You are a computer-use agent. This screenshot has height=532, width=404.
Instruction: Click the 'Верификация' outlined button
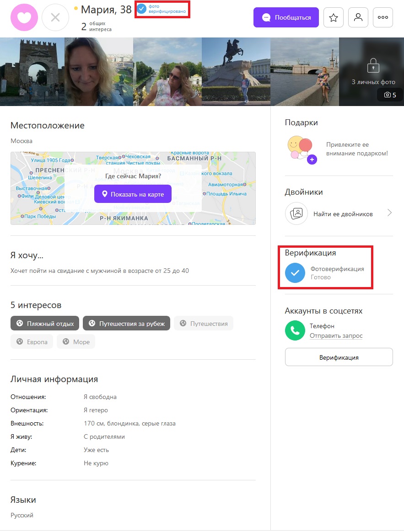(339, 357)
